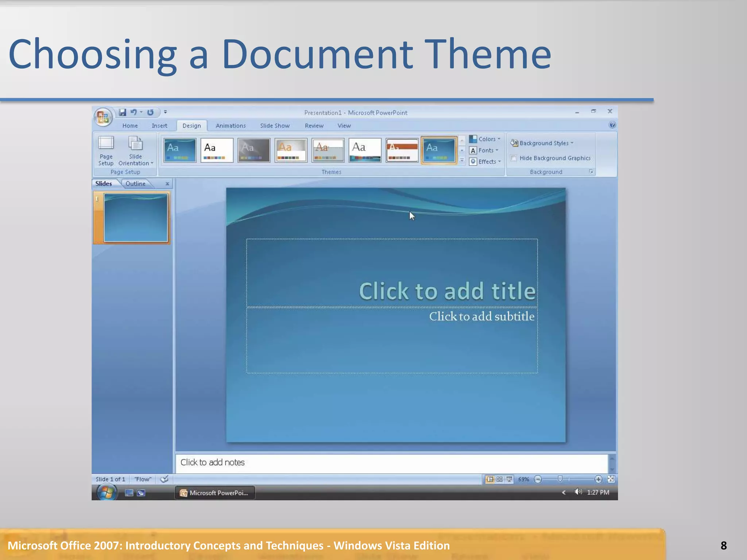747x560 pixels.
Task: Expand the full Themes gallery
Action: pos(462,160)
